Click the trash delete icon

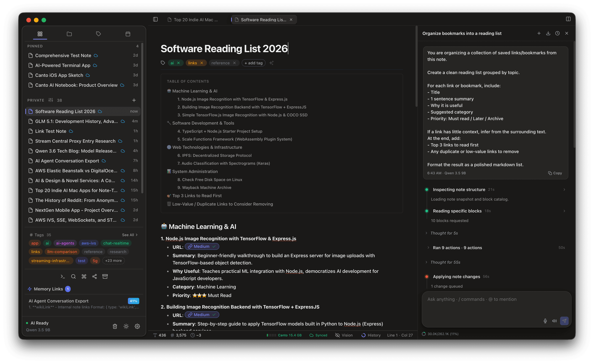click(x=115, y=326)
